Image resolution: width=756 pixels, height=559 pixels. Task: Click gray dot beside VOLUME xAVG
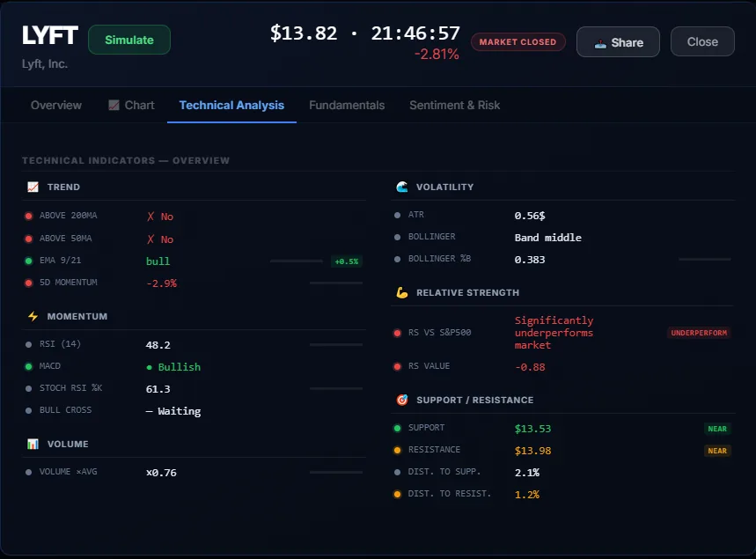(28, 472)
